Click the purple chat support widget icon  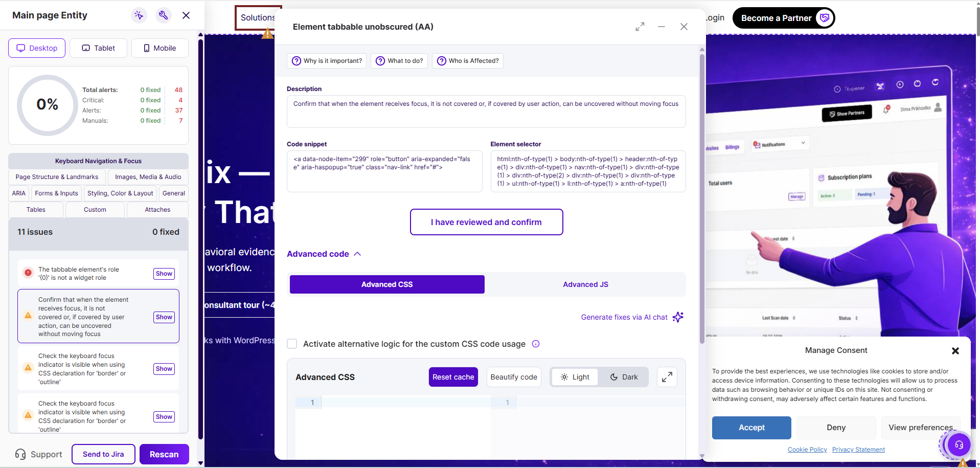click(x=959, y=445)
